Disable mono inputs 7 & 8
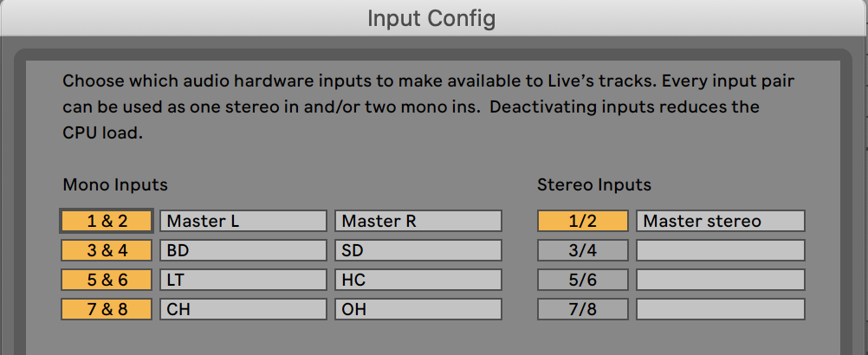 point(107,309)
